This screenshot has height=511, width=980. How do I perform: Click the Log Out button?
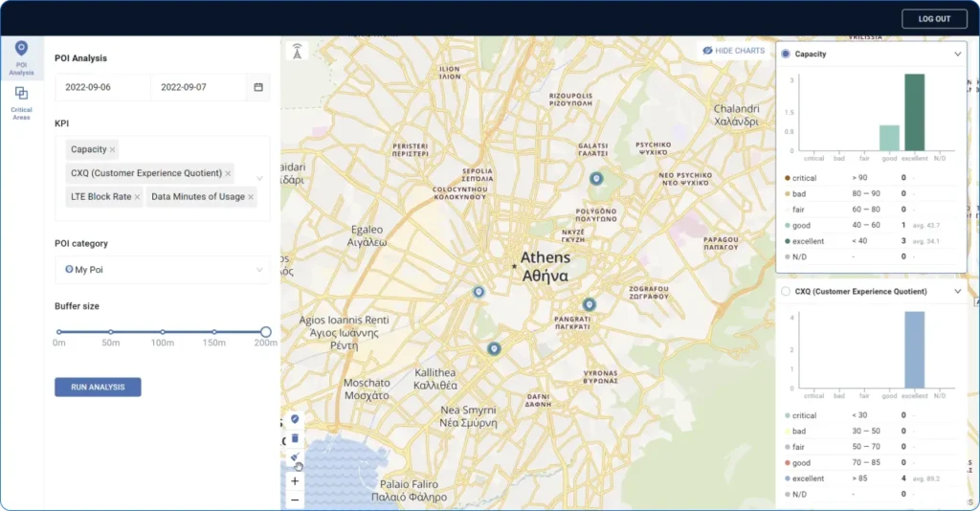[x=934, y=19]
